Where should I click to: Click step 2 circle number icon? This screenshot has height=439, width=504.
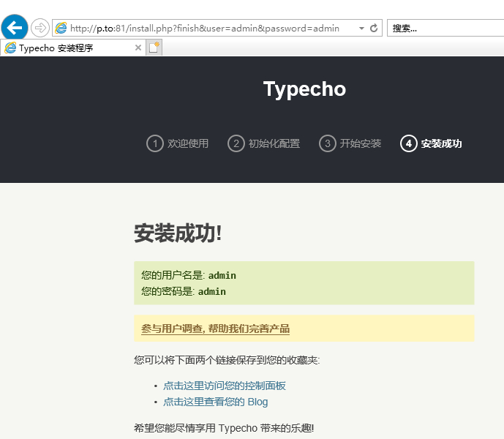point(236,143)
